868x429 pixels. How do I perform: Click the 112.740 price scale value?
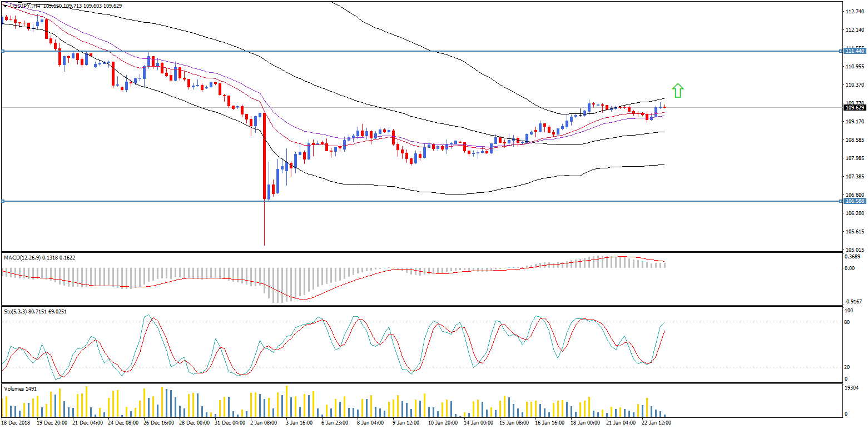pos(855,12)
